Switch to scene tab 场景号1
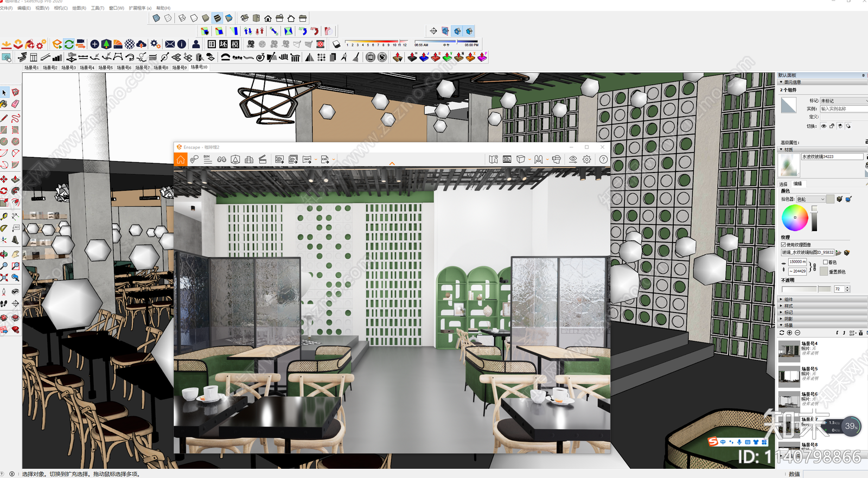Image resolution: width=868 pixels, height=478 pixels. pyautogui.click(x=31, y=68)
